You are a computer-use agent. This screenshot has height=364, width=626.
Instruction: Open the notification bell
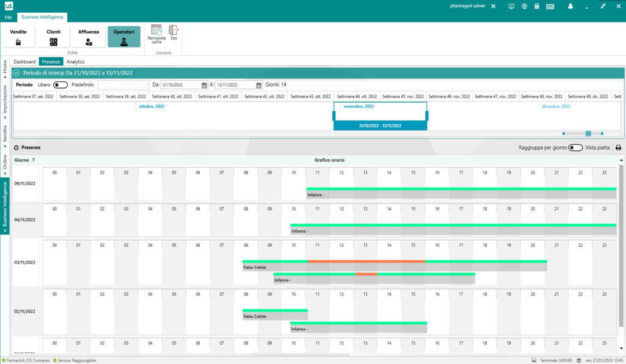[x=570, y=6]
